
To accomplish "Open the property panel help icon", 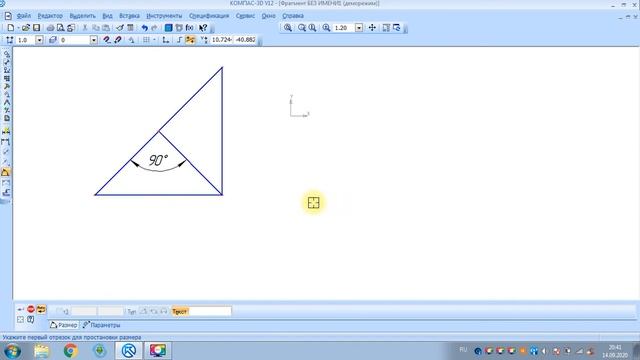I will [x=31, y=320].
